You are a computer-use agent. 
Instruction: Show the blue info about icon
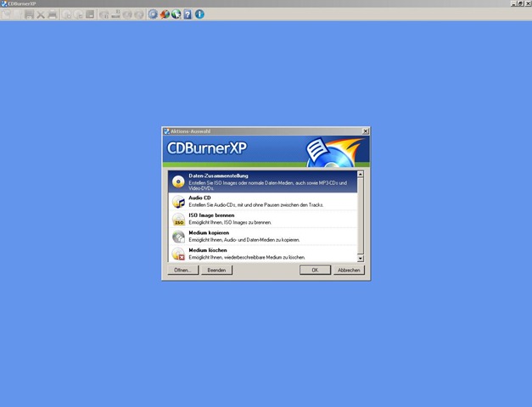click(x=199, y=14)
